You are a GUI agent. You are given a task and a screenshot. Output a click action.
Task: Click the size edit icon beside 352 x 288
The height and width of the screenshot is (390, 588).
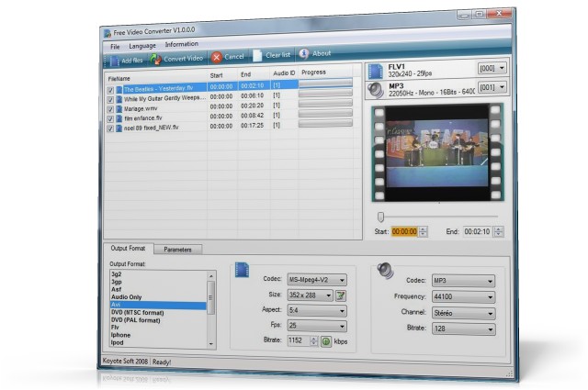point(340,295)
